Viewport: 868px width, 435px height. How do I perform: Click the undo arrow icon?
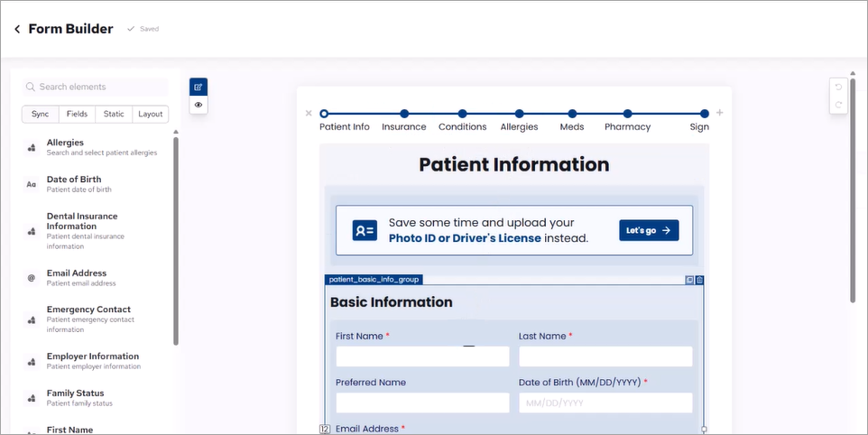coord(838,88)
